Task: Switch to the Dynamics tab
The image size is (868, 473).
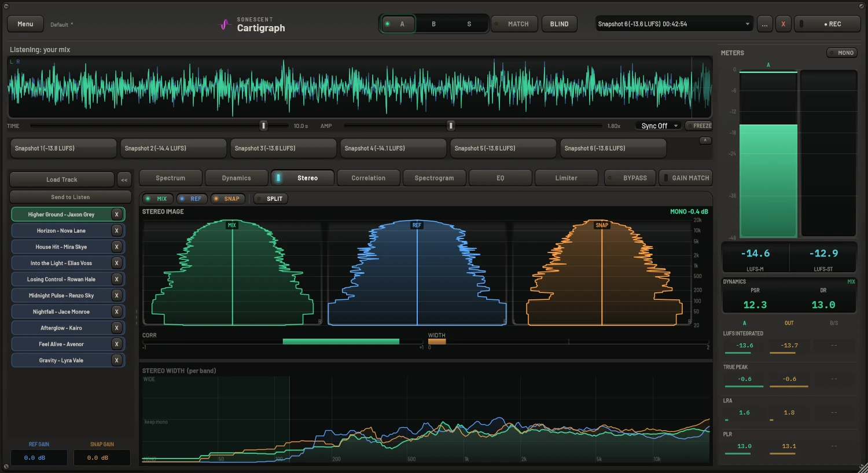Action: point(236,178)
